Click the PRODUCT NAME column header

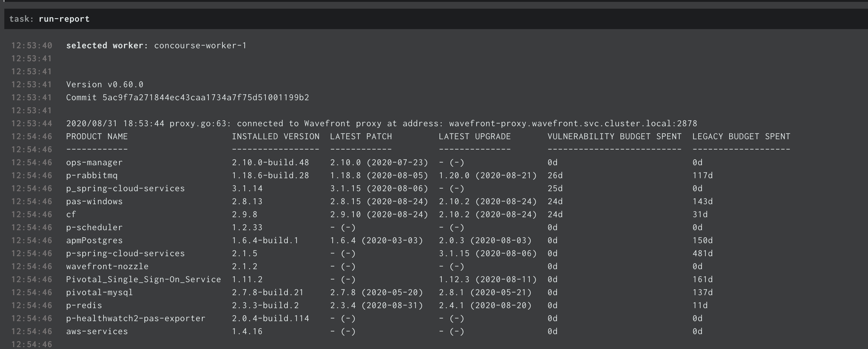pos(97,136)
